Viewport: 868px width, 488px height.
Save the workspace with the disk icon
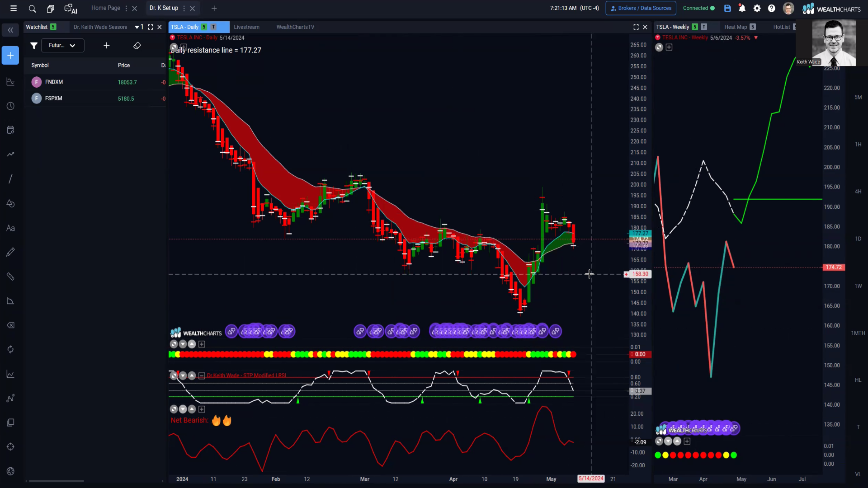727,8
